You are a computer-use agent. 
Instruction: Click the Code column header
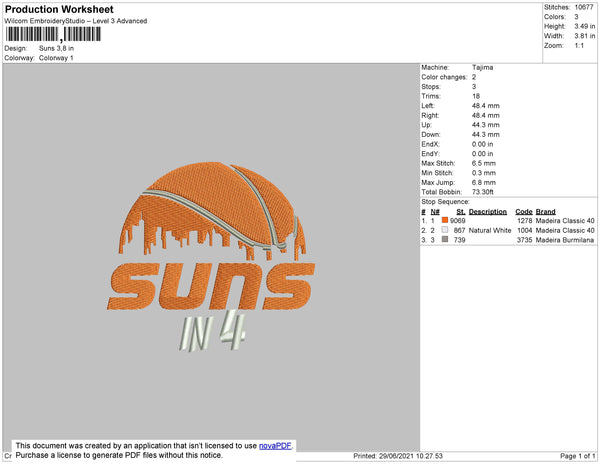pyautogui.click(x=523, y=212)
